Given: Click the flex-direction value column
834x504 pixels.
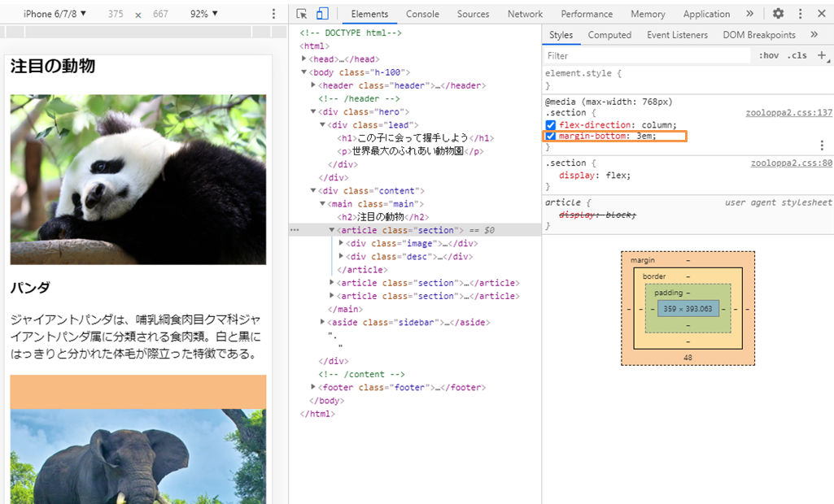Looking at the screenshot, I should click(x=657, y=125).
